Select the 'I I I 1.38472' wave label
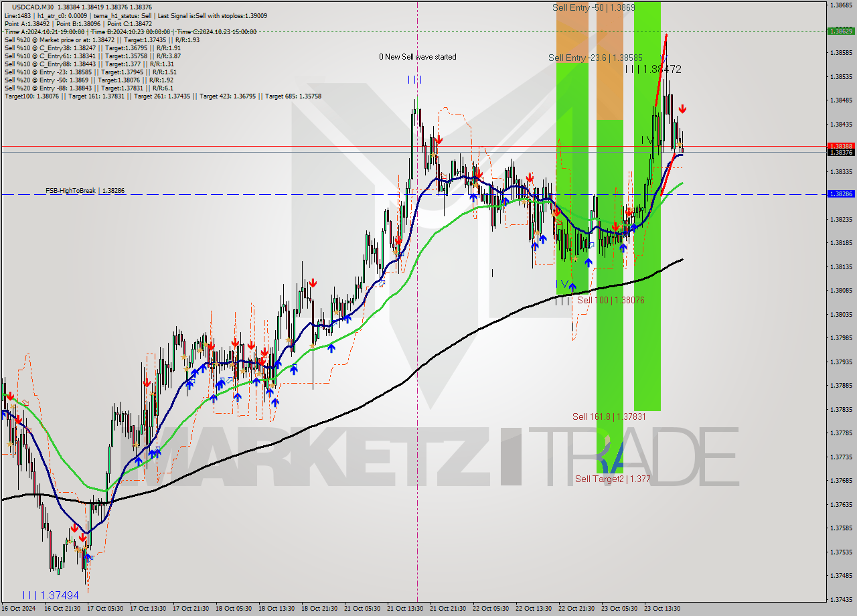This screenshot has width=857, height=616. (x=653, y=69)
